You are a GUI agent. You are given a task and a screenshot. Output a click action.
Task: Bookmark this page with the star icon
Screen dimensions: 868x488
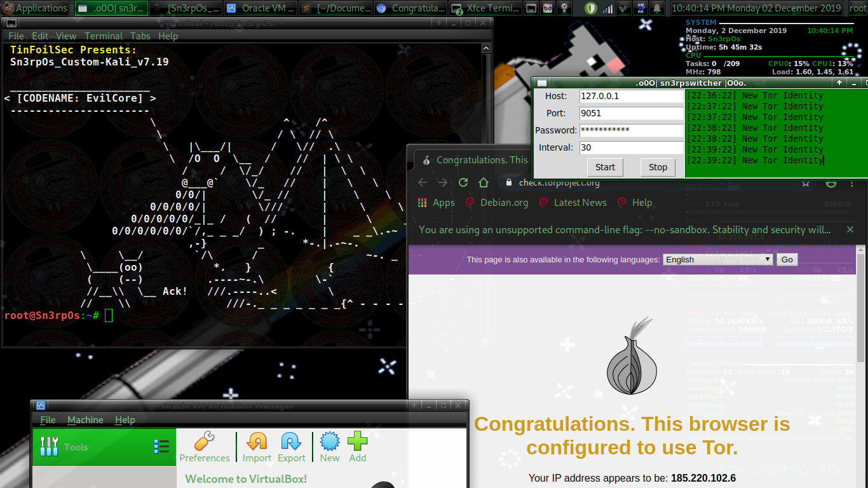pos(805,184)
